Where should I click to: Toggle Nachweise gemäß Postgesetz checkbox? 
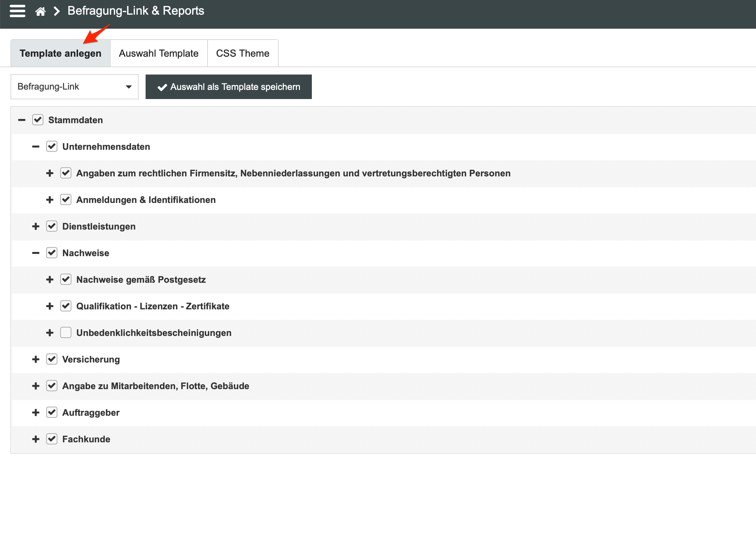click(66, 279)
